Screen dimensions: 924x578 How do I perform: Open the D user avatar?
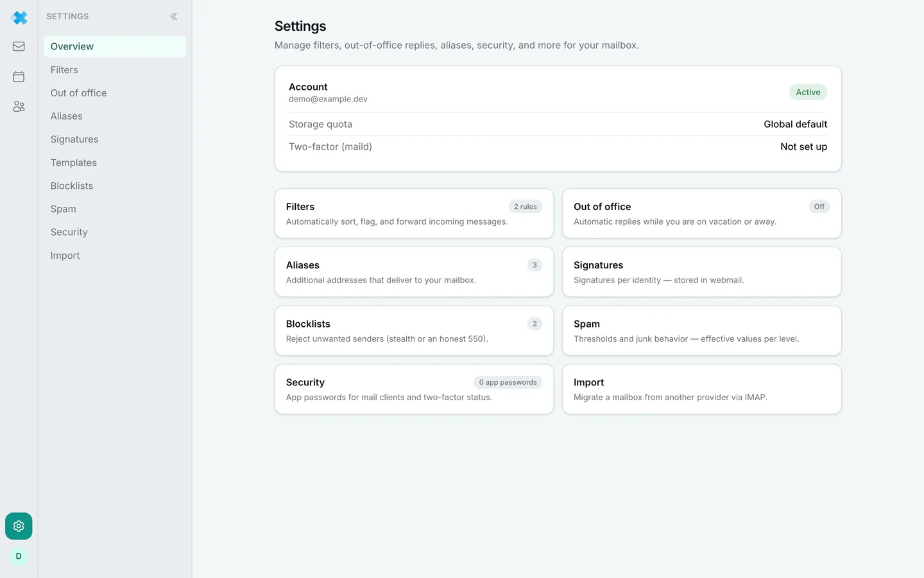19,556
